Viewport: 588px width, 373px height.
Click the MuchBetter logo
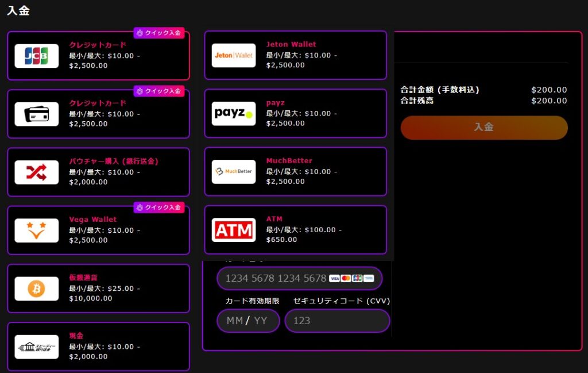[x=234, y=172]
